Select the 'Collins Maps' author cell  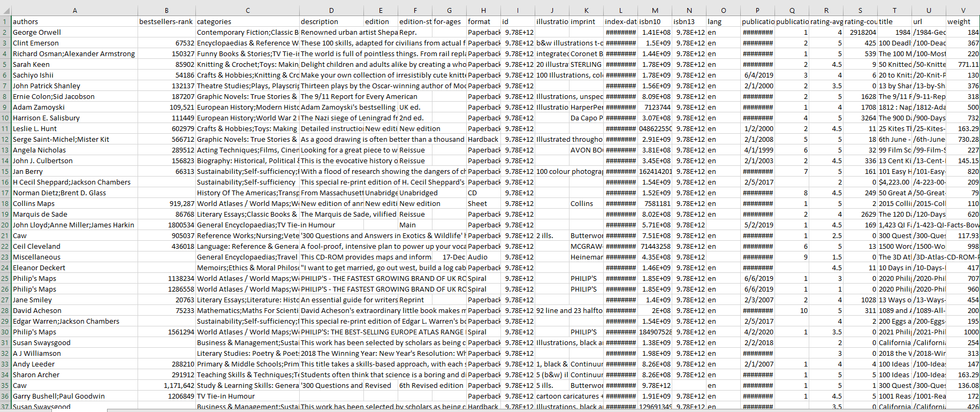click(x=74, y=203)
